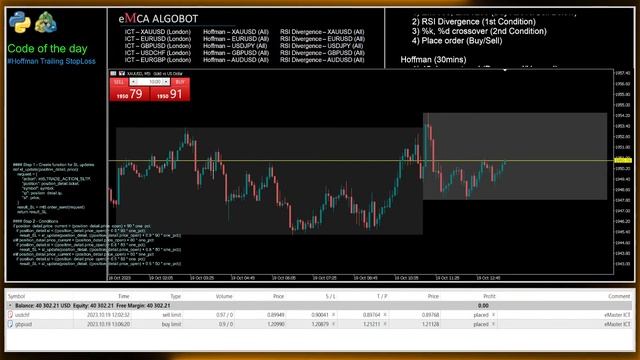Click the usdchf sell order row icon
Screen dimensions: 640x360
coord(10,315)
